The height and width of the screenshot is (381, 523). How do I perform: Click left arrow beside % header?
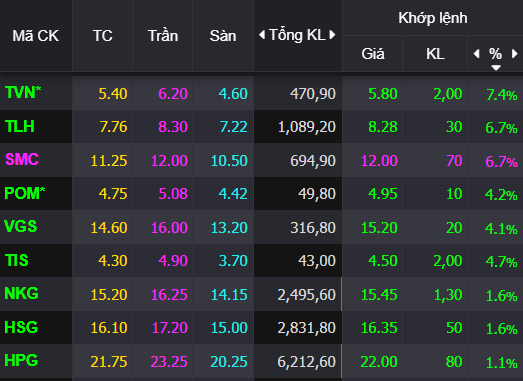pyautogui.click(x=477, y=54)
